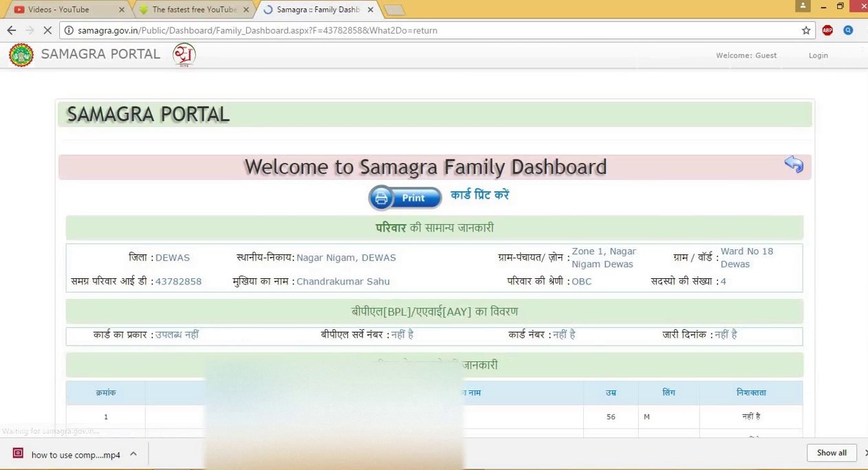Viewport: 868px width, 470px height.
Task: View site information icon in address bar
Action: point(68,30)
